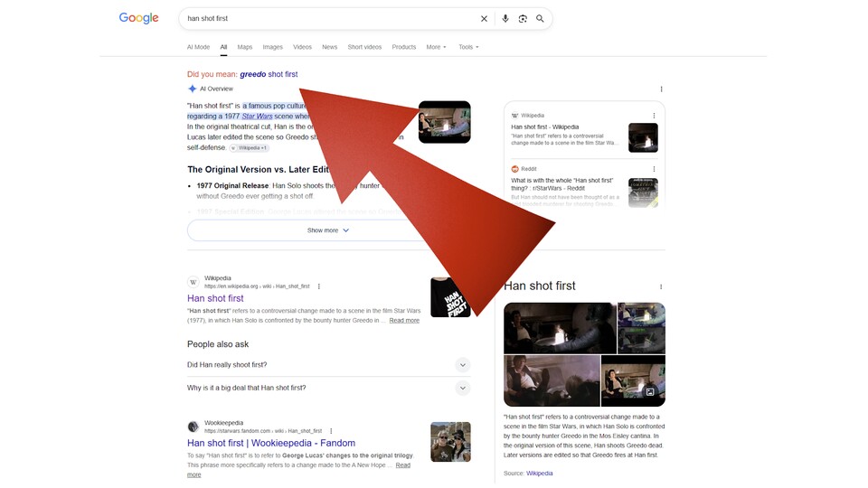868x488 pixels.
Task: Open the Videos tab
Action: (x=302, y=47)
